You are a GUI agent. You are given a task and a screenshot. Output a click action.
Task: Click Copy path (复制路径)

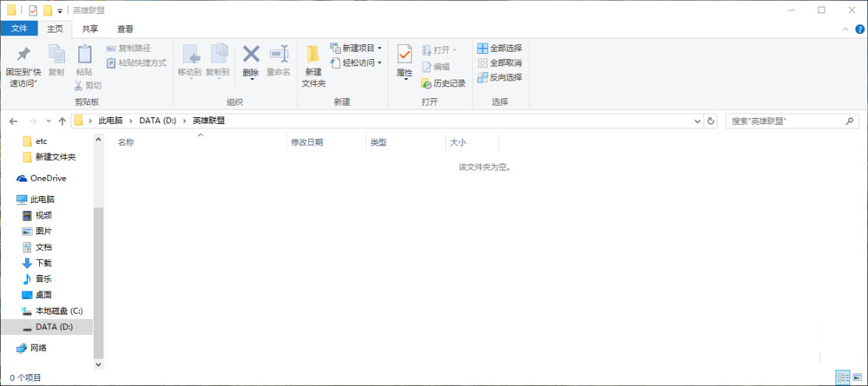point(128,48)
